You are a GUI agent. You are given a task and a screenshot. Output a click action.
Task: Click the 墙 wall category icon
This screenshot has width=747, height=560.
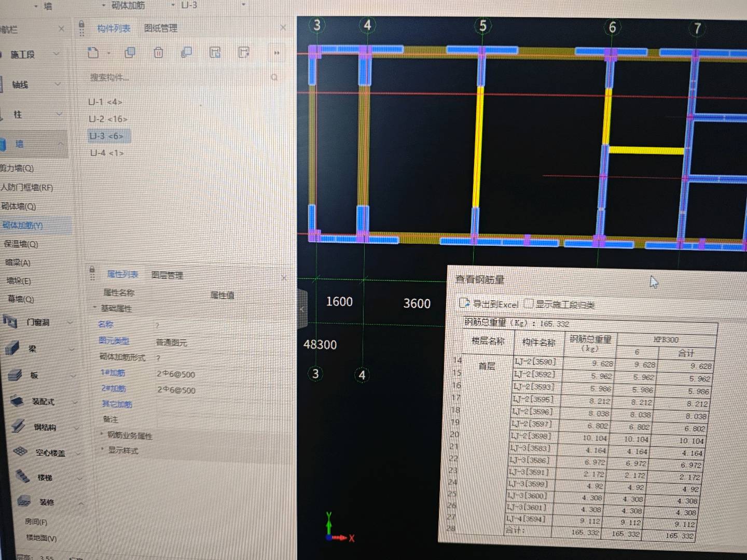(x=3, y=144)
